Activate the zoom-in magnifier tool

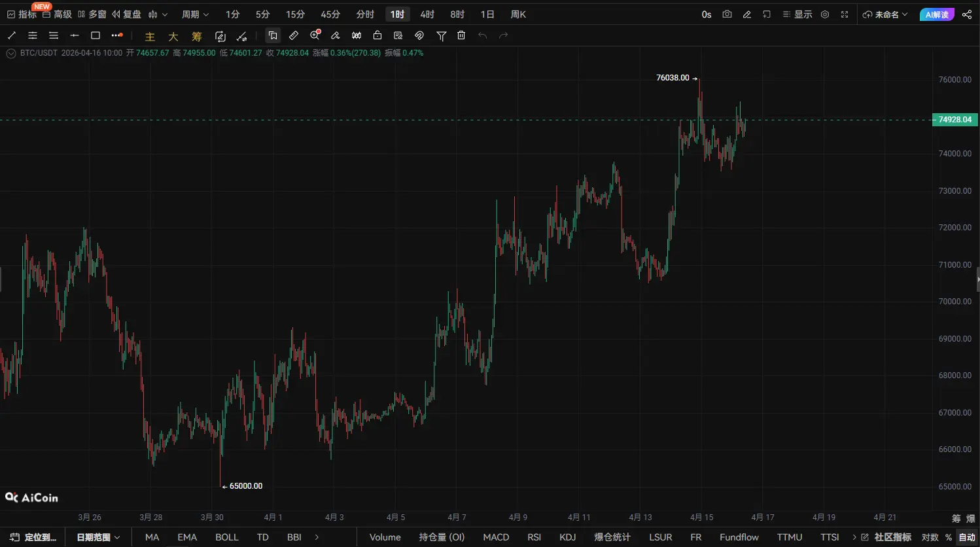315,35
